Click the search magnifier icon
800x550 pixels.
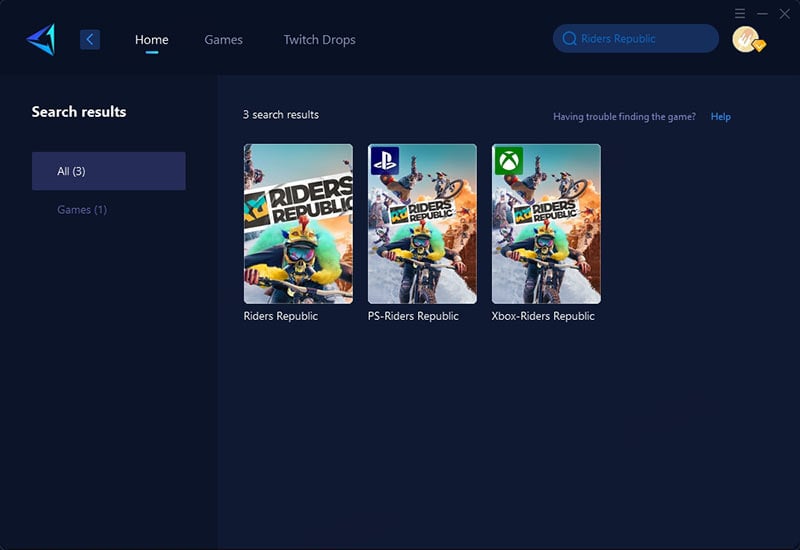[x=569, y=39]
